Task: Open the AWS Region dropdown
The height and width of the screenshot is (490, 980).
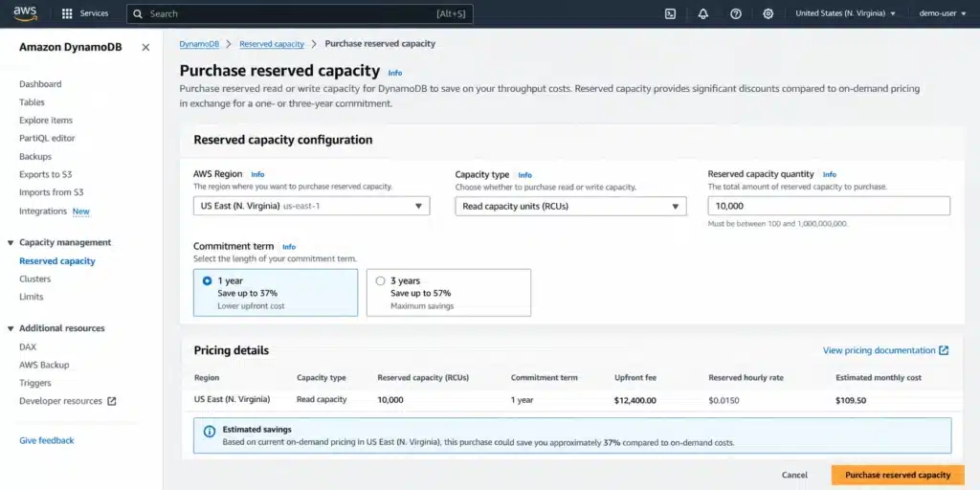Action: pos(311,206)
